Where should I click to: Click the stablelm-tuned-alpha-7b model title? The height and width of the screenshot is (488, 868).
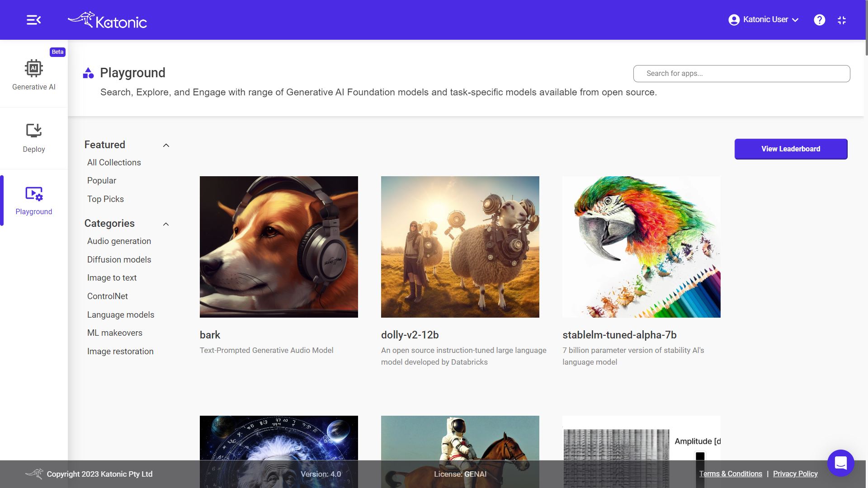click(x=619, y=335)
